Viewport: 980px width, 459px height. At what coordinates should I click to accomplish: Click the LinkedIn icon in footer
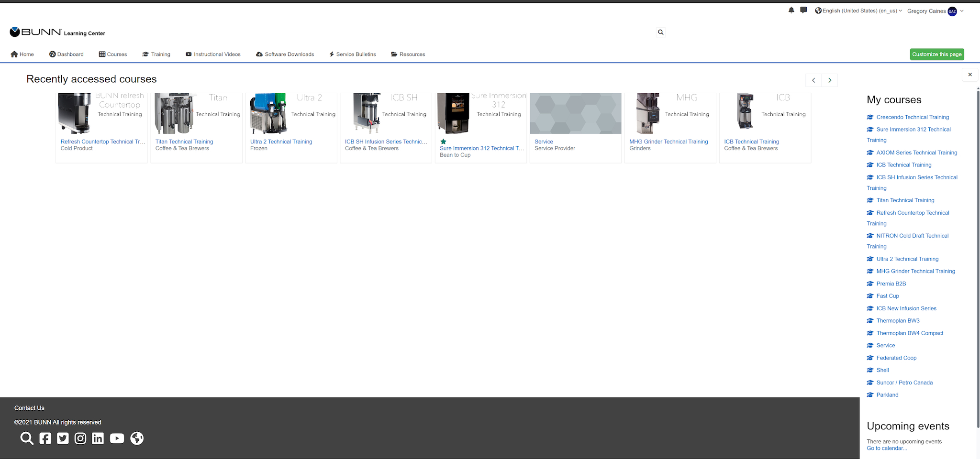point(98,438)
